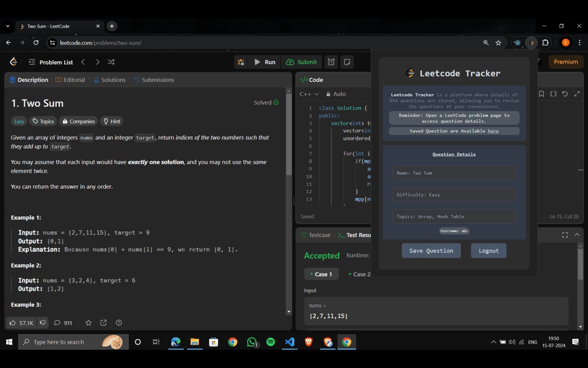Screen dimensions: 588x368
Task: Click the LeetCode logo icon
Action: coord(13,62)
